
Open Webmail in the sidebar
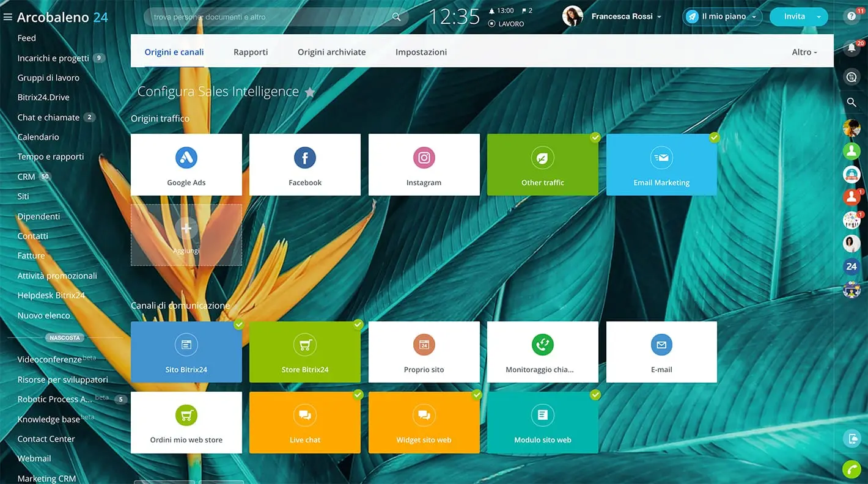(34, 458)
